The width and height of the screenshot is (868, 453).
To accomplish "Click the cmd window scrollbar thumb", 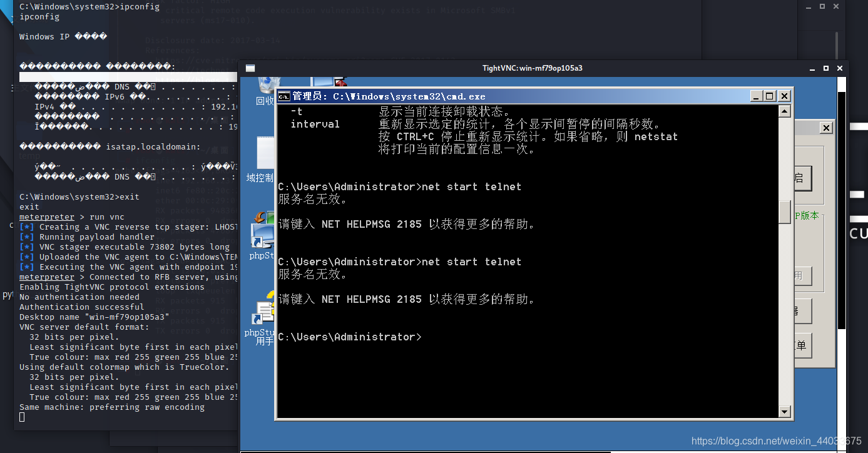I will tap(784, 212).
